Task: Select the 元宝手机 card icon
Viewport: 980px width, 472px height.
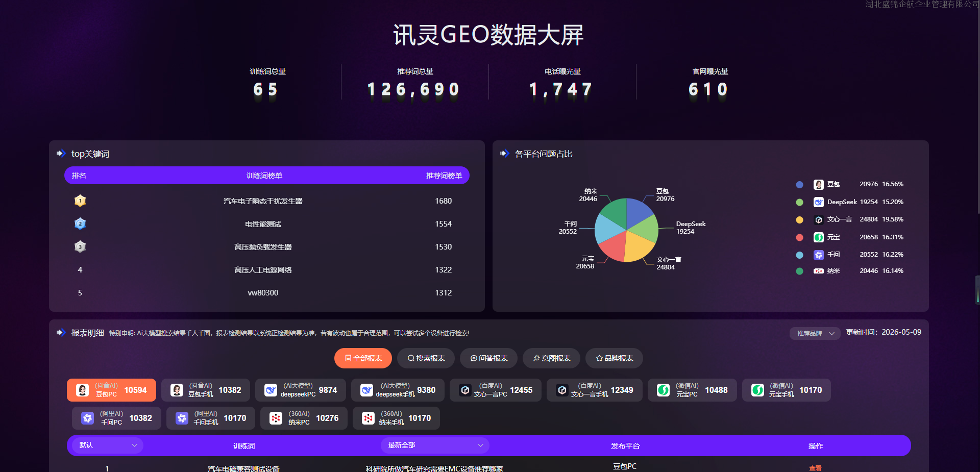Action: click(x=757, y=390)
